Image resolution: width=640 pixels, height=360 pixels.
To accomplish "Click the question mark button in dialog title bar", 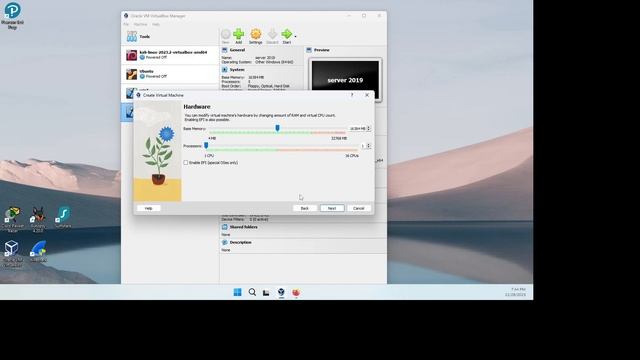I will click(352, 95).
